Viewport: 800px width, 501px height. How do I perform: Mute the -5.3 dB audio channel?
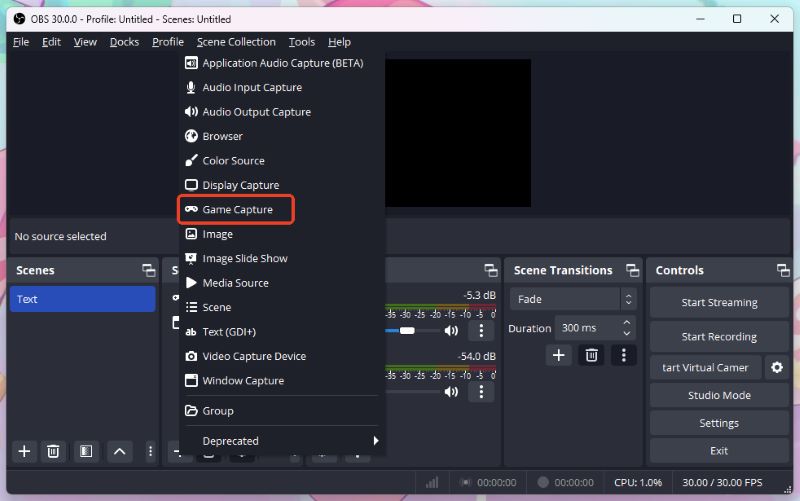coord(451,331)
